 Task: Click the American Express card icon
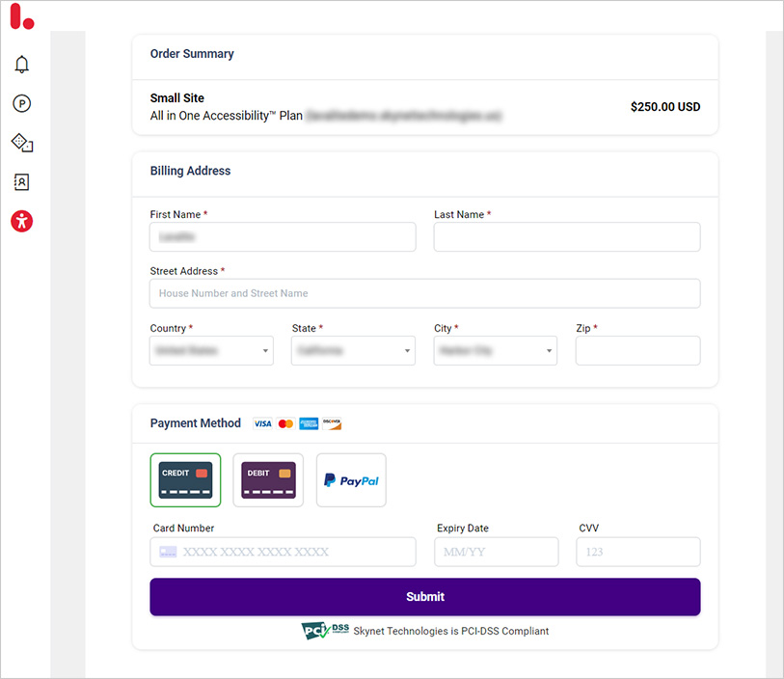coord(308,423)
